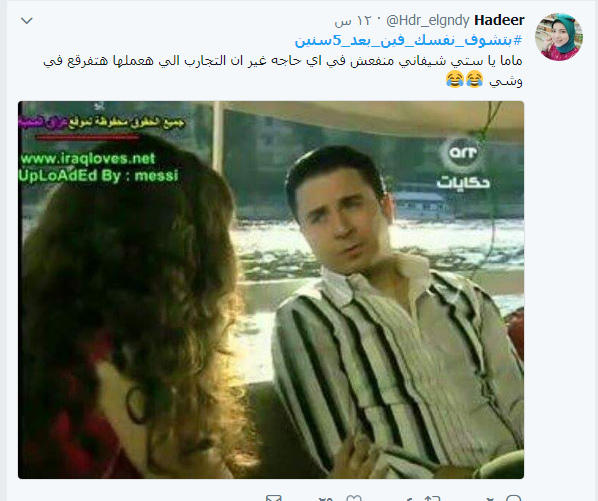
Task: Open the Hadeer display name link
Action: tap(499, 20)
